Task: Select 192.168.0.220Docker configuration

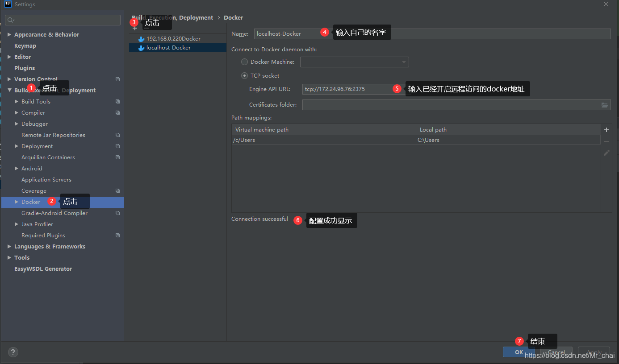Action: tap(178, 39)
